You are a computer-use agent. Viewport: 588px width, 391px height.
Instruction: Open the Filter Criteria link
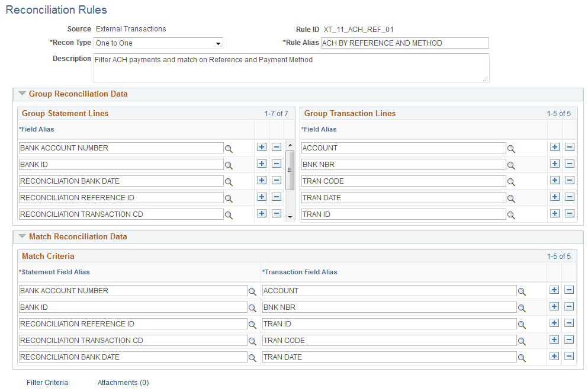tap(47, 382)
